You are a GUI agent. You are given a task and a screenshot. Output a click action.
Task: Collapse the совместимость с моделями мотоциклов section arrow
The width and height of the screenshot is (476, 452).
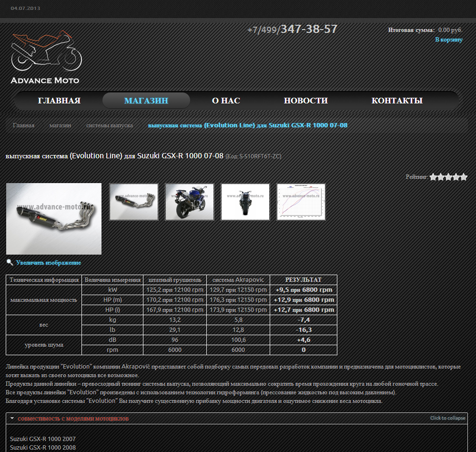pyautogui.click(x=12, y=418)
